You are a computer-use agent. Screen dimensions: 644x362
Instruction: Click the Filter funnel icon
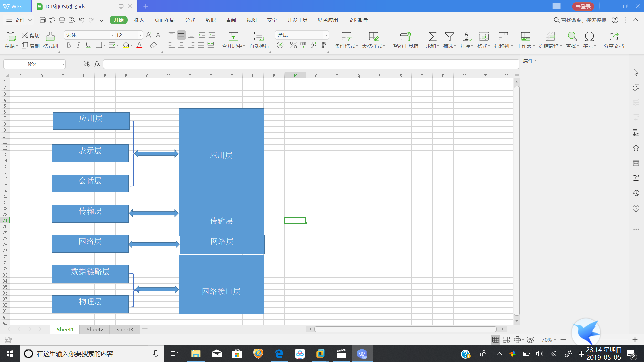pyautogui.click(x=449, y=36)
